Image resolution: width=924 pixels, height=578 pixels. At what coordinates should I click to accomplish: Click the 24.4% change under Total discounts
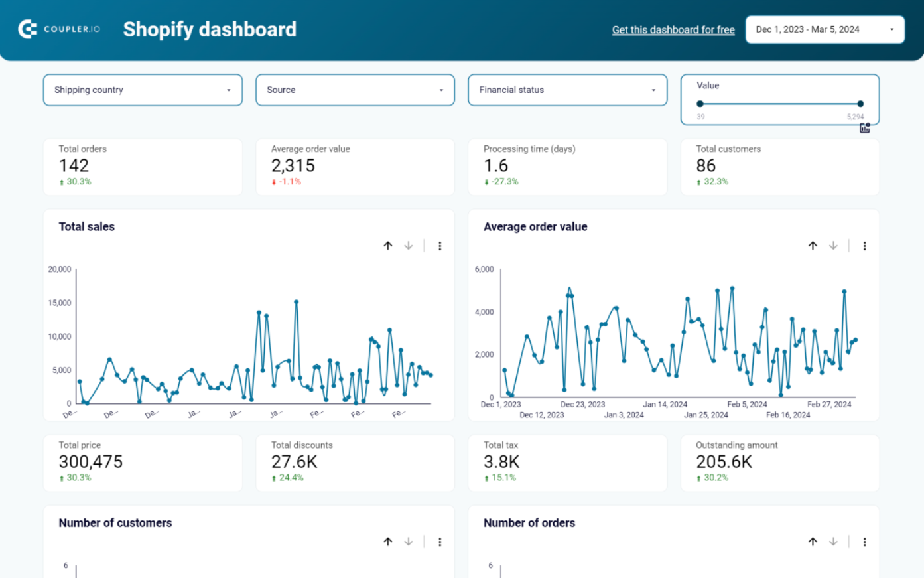coord(288,477)
